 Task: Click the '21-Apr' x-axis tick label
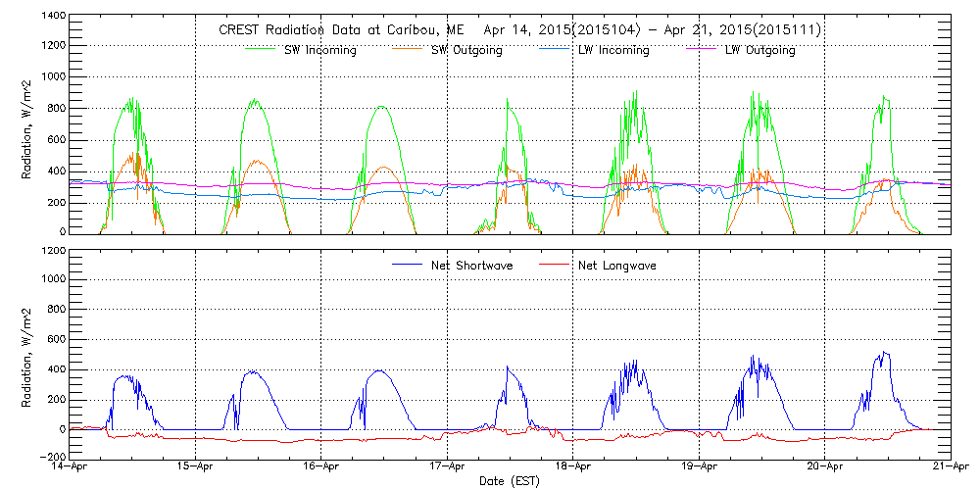point(951,467)
